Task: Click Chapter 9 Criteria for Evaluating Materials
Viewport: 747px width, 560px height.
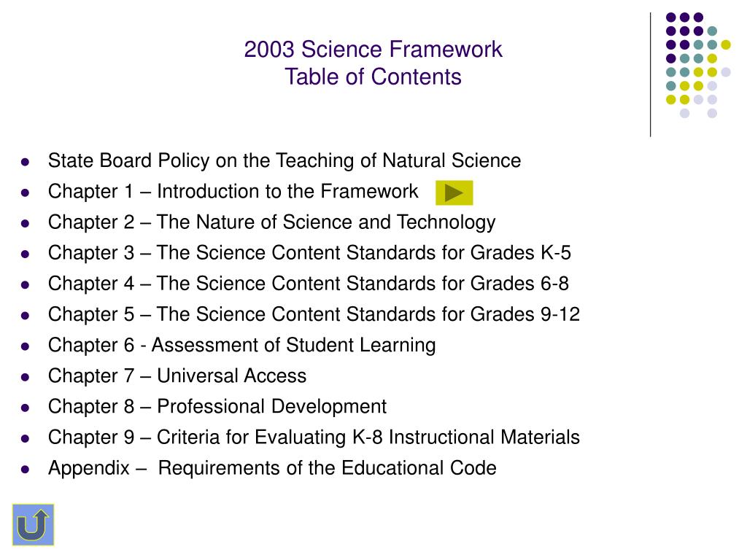Action: [x=314, y=437]
